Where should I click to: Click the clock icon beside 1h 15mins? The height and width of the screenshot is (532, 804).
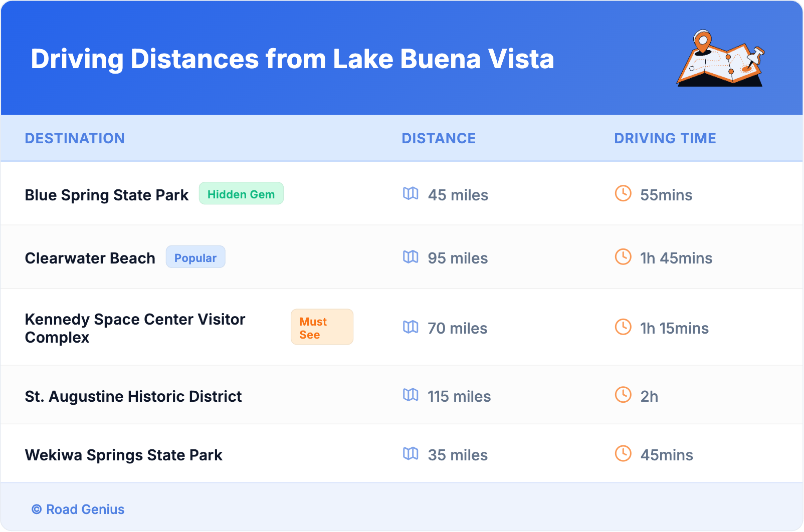point(623,327)
